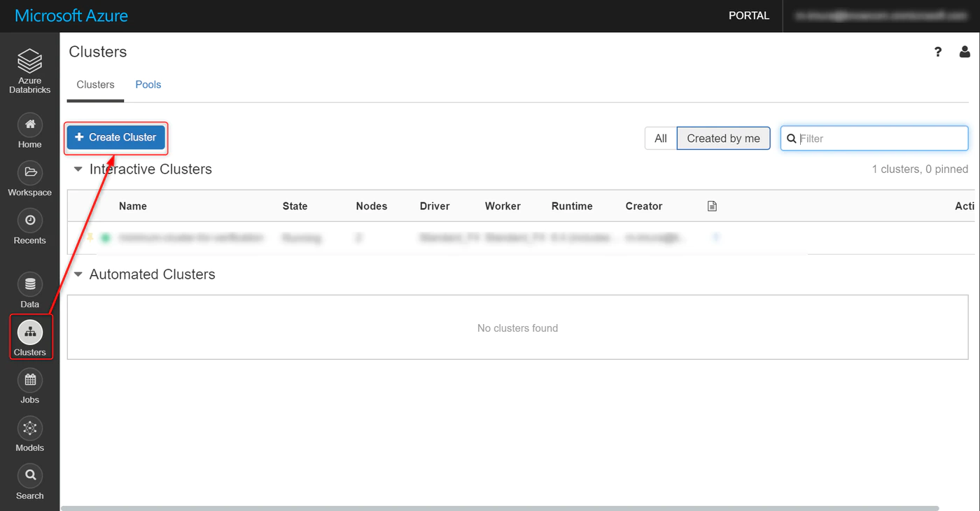Click the "Clusters" page heading
This screenshot has width=980, height=511.
(x=98, y=52)
